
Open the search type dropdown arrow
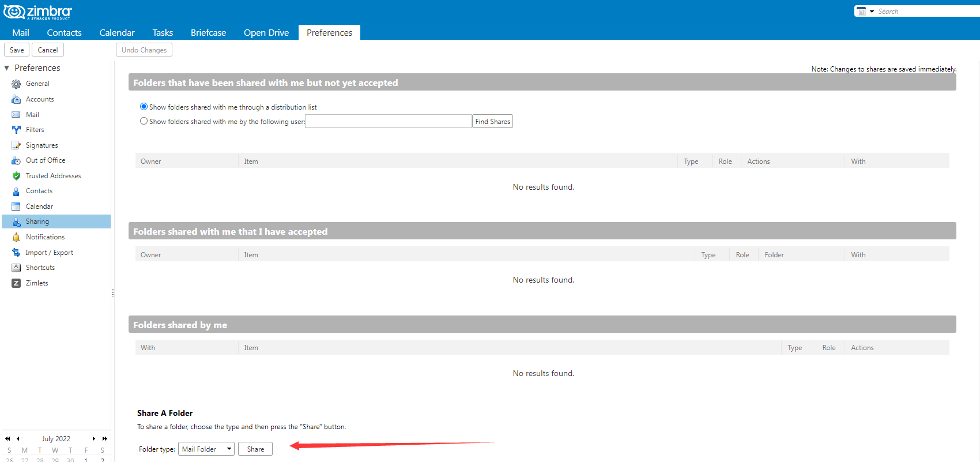[x=872, y=12]
